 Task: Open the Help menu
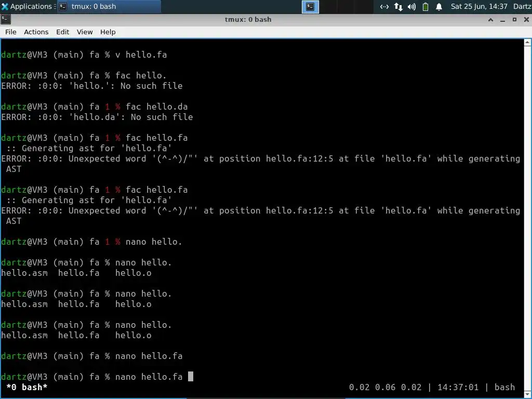(x=108, y=32)
